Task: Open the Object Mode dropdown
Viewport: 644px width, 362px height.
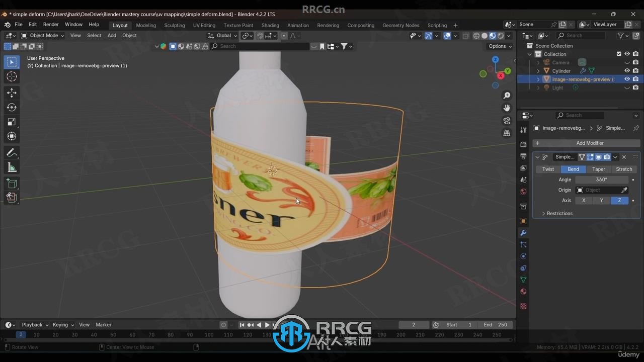Action: pyautogui.click(x=42, y=36)
